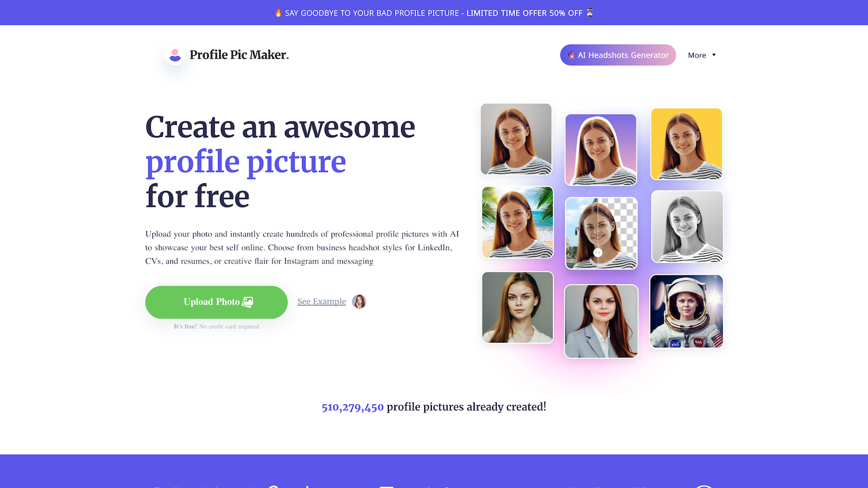Click the before/after slider handle on the transparent photo
Image resolution: width=868 pixels, height=488 pixels.
[598, 253]
